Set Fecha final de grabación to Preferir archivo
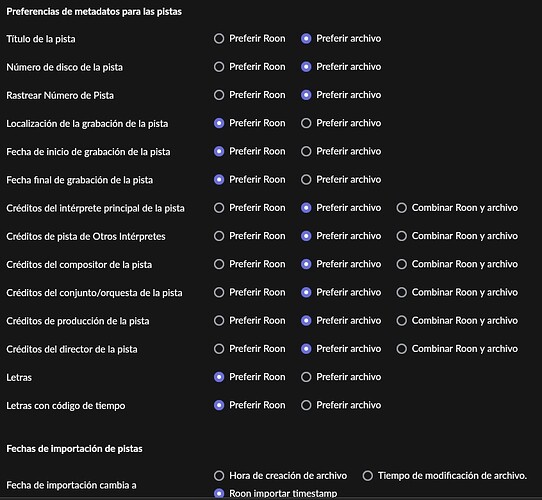Screen dimensions: 542x500 point(306,179)
